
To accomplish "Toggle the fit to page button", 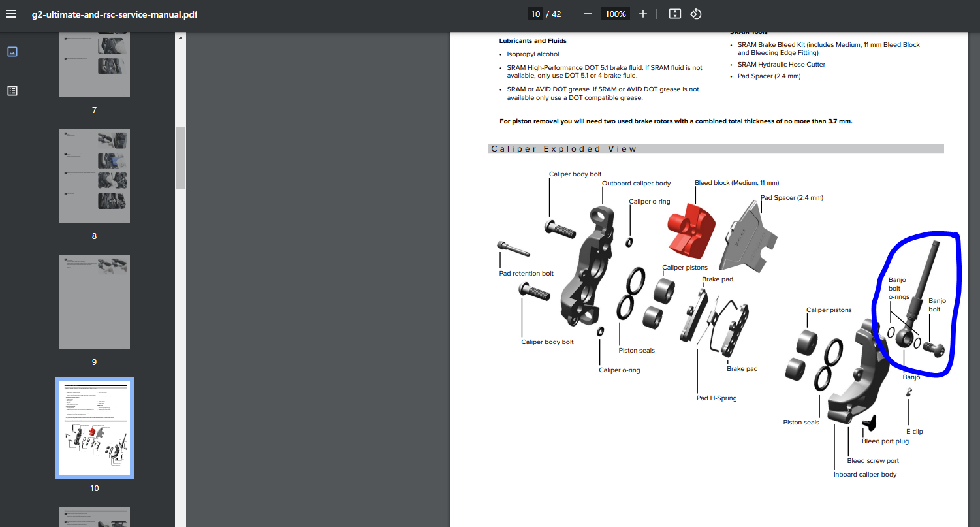I will (675, 14).
